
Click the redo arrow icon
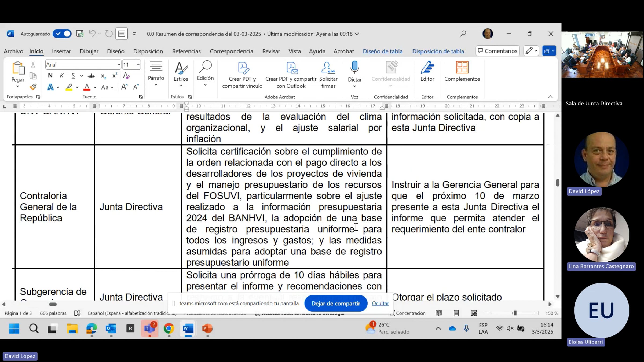pyautogui.click(x=109, y=34)
